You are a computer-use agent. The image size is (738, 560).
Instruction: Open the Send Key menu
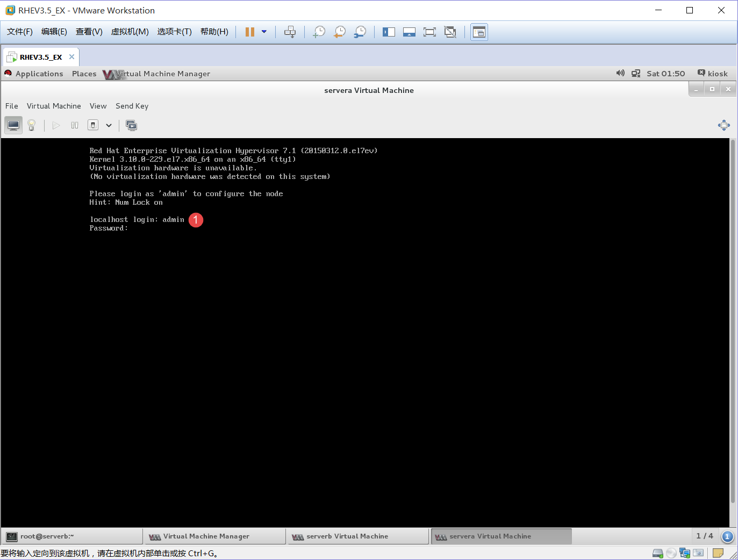132,106
